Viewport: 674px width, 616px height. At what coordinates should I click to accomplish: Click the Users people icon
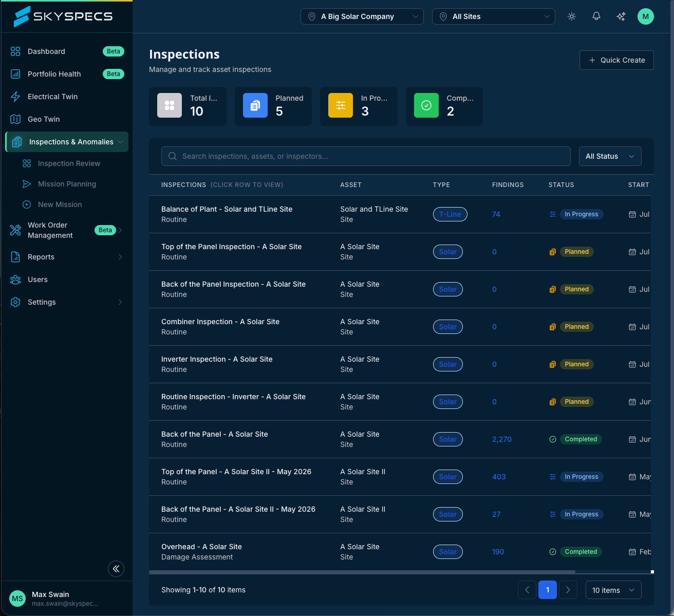tap(15, 279)
